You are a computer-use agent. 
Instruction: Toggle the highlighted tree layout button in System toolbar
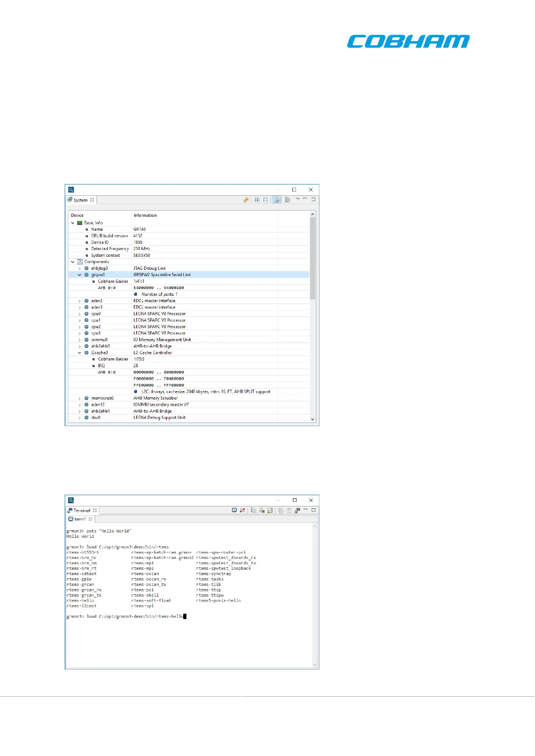click(x=277, y=200)
